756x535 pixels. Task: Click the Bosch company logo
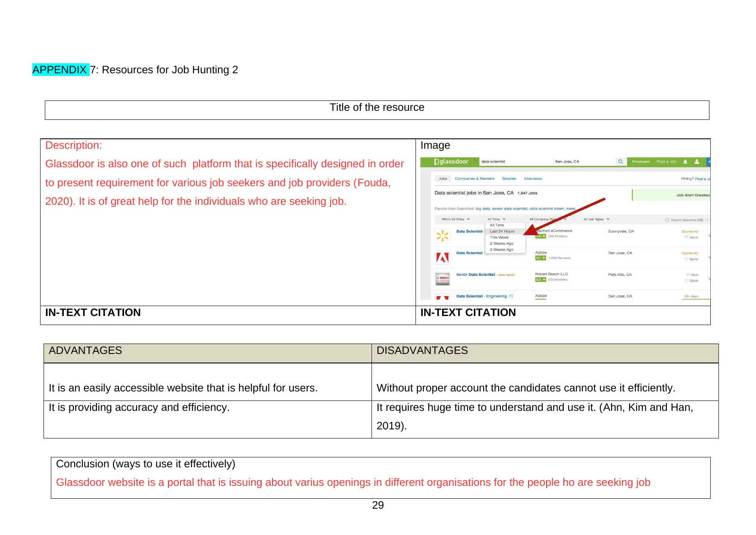pos(443,279)
